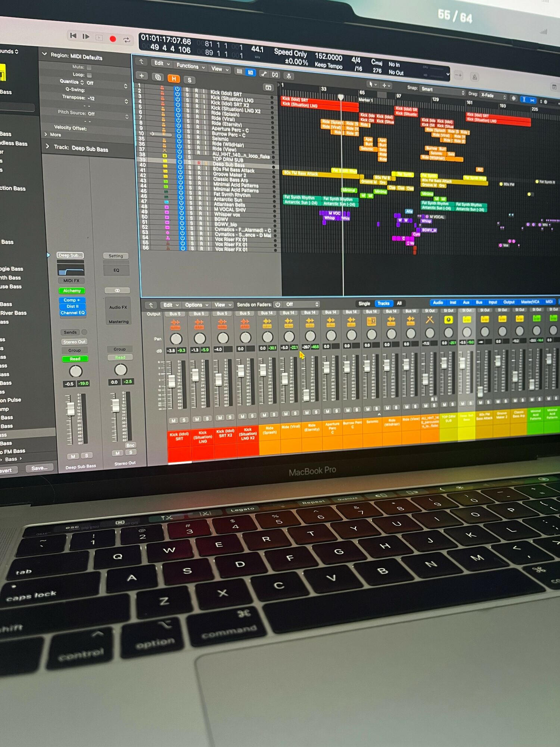Click the plus icon to add track

pos(142,76)
